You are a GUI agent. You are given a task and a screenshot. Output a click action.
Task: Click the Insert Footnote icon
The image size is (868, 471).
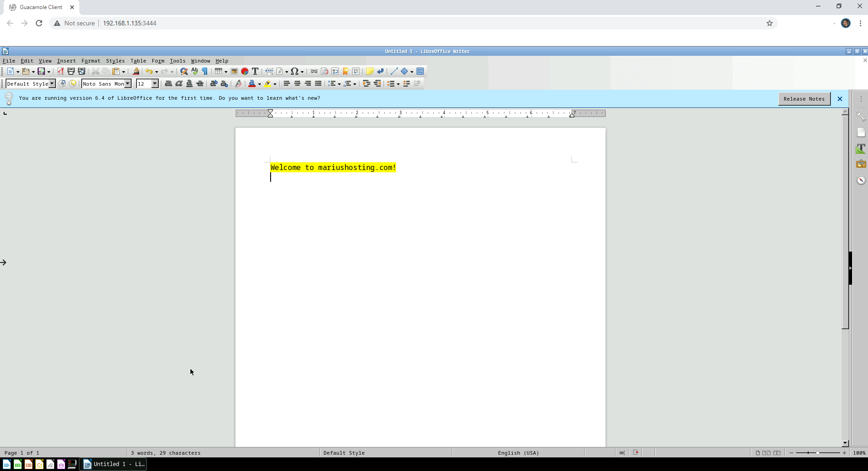tap(325, 71)
